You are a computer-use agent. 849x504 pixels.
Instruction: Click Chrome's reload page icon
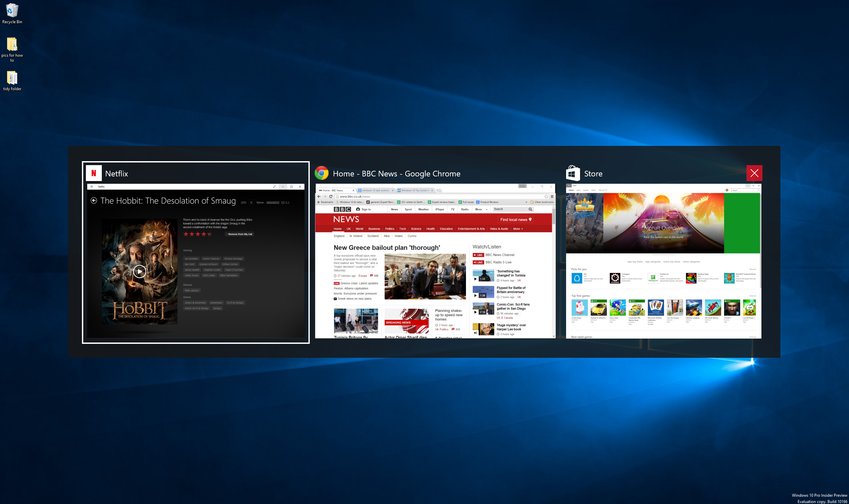pos(331,196)
